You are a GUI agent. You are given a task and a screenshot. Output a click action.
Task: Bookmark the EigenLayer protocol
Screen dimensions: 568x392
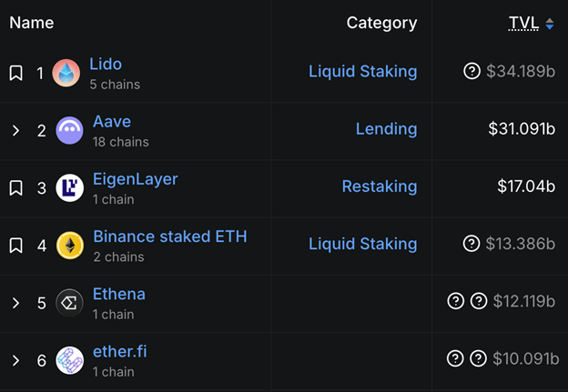(x=15, y=187)
